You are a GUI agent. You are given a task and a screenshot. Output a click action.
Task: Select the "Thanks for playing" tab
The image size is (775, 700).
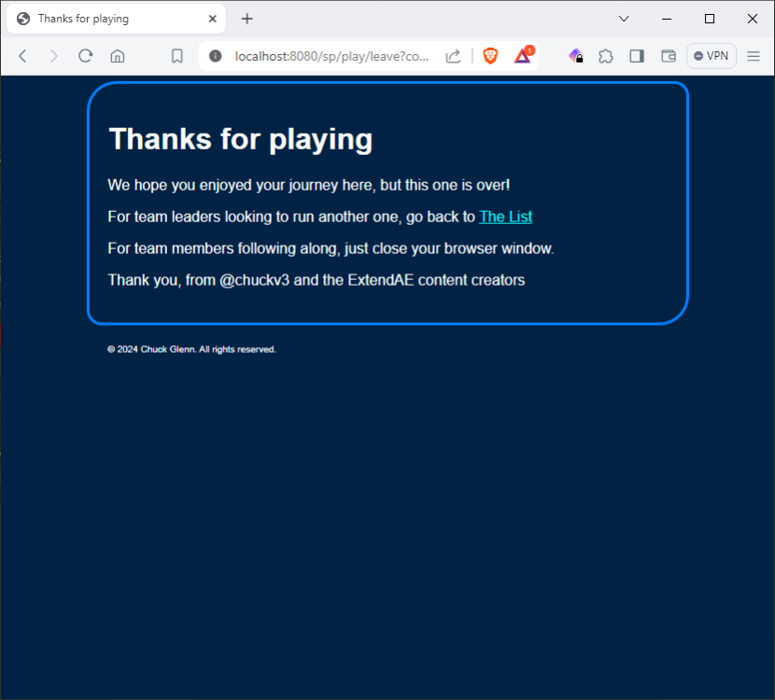[x=103, y=19]
